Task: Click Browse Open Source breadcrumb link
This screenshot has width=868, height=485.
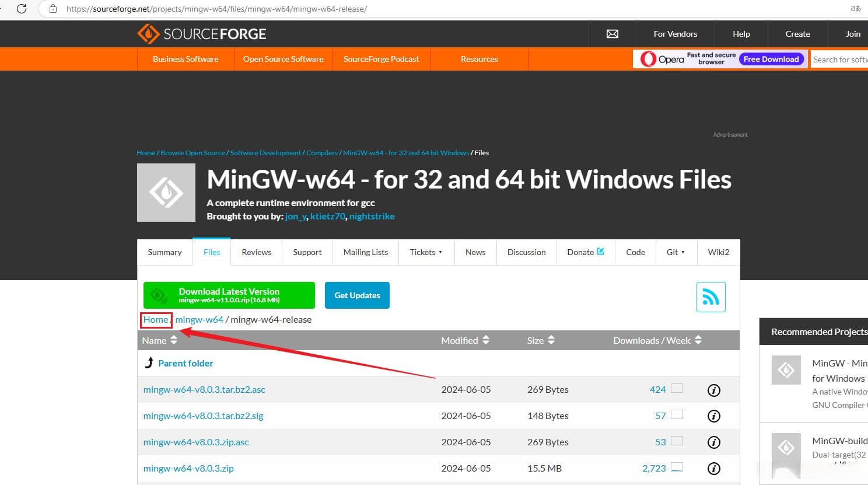Action: coord(192,153)
